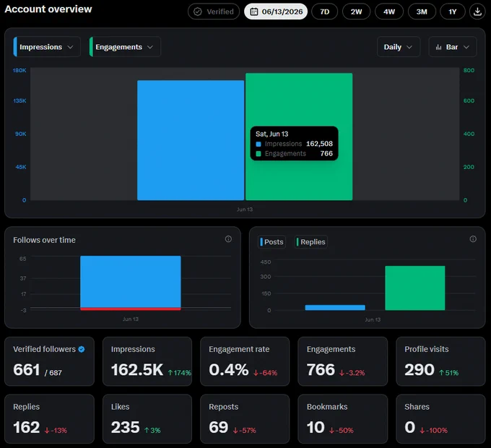The image size is (491, 448).
Task: Open Follows over time info icon
Action: (x=228, y=239)
